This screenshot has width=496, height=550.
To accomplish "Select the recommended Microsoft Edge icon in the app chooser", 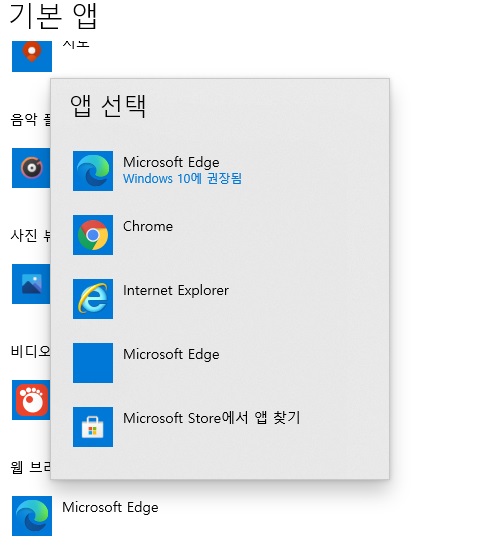I will click(93, 171).
